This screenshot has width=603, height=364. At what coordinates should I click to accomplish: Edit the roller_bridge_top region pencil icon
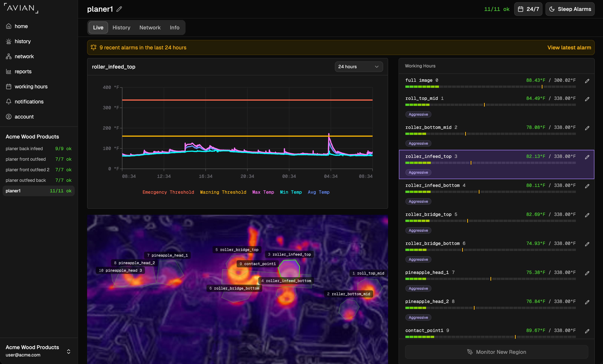click(587, 215)
